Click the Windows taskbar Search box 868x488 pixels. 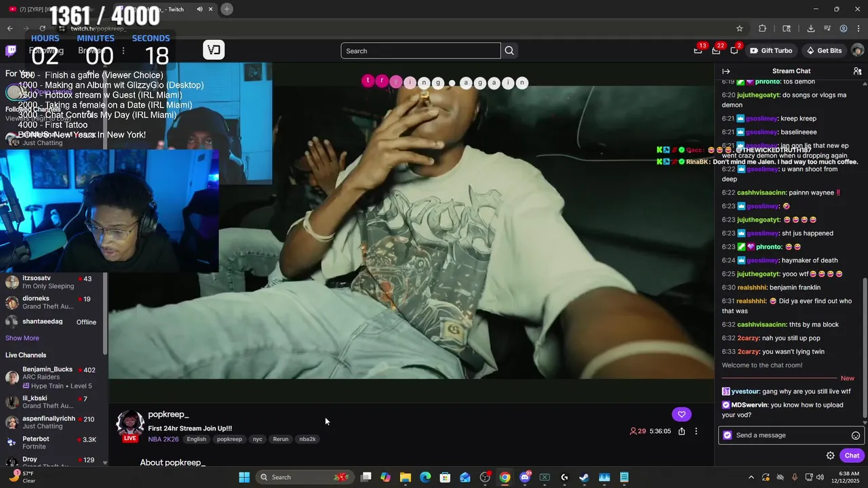point(304,477)
